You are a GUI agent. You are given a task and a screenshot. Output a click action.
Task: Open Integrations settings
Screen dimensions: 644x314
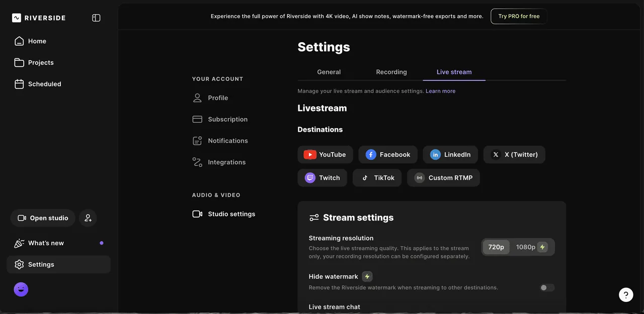(219, 162)
